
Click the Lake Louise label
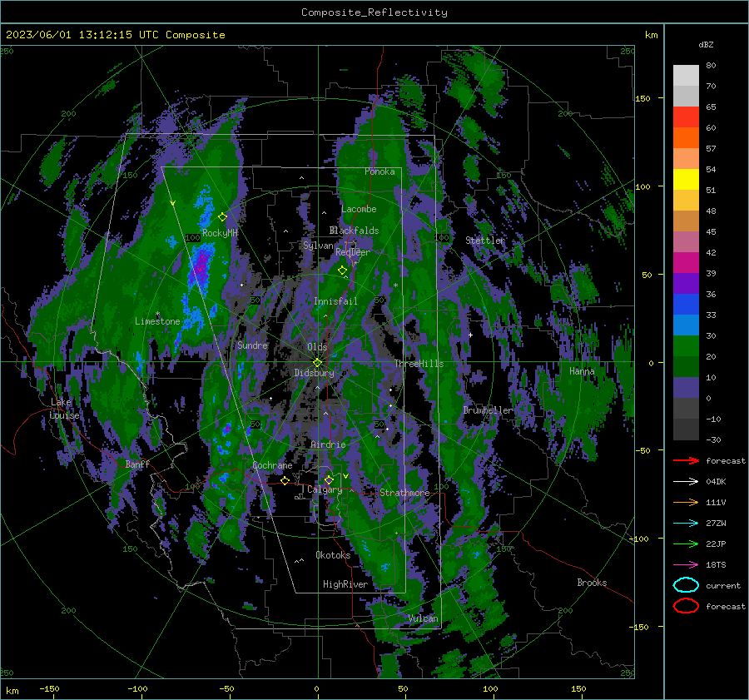tap(64, 409)
